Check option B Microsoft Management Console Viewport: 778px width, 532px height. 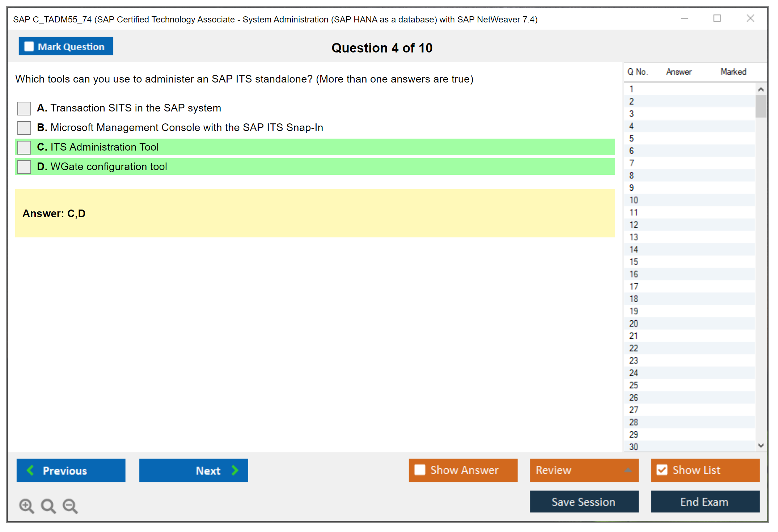coord(24,128)
